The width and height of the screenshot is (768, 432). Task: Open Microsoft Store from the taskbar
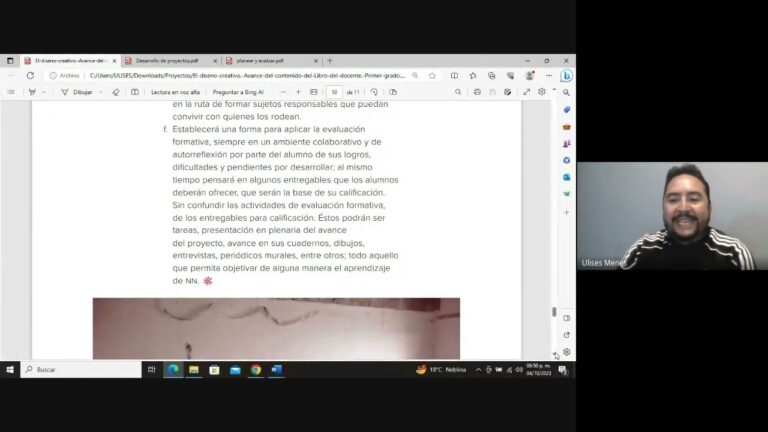tap(215, 370)
